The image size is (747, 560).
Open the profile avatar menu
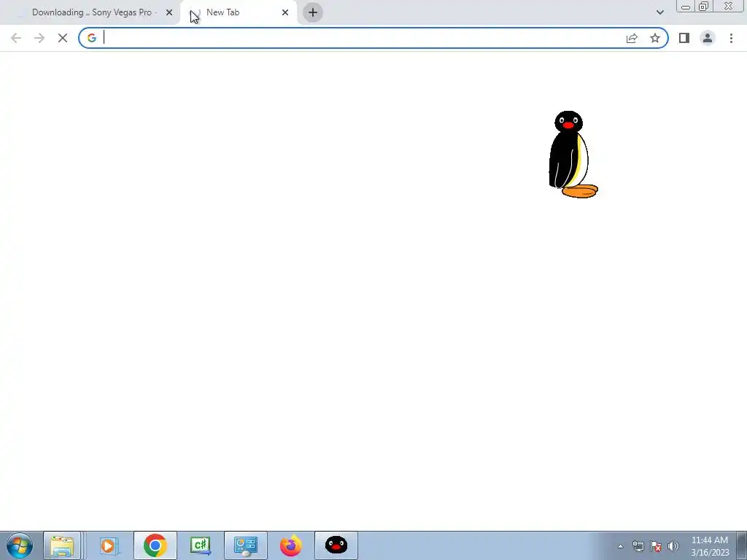(x=708, y=38)
